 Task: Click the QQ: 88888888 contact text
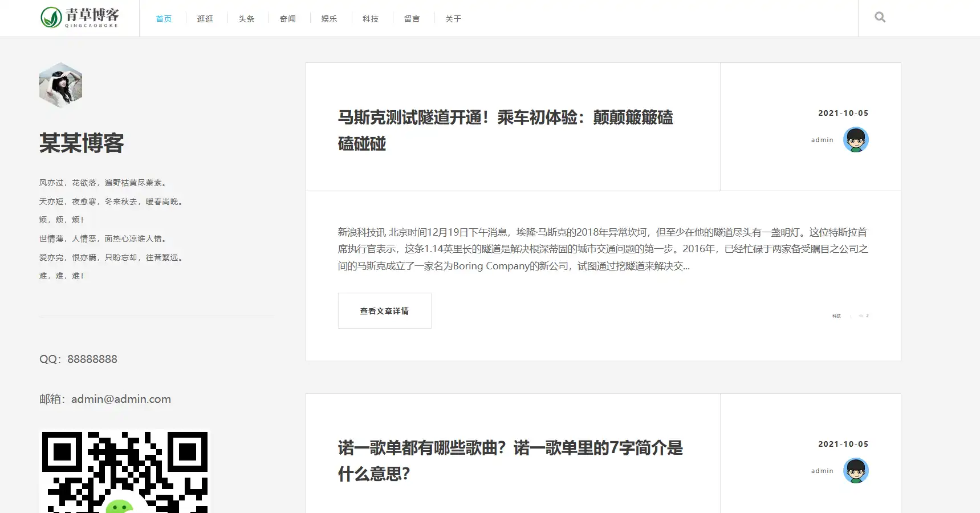(x=78, y=359)
